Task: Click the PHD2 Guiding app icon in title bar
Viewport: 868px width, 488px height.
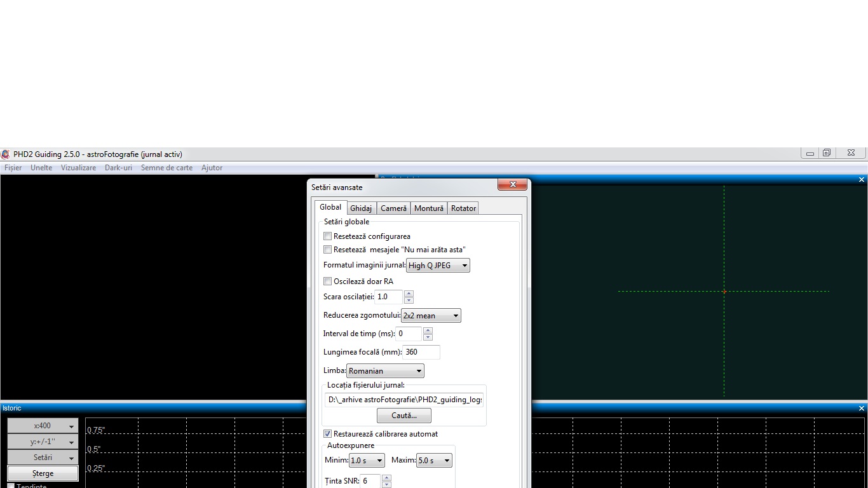Action: click(6, 154)
